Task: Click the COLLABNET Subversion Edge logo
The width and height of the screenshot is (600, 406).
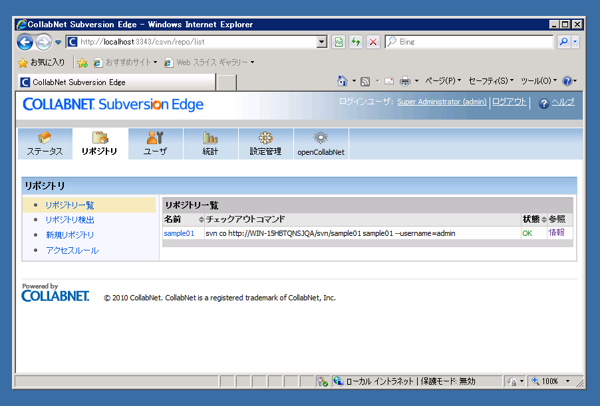Action: [x=113, y=104]
